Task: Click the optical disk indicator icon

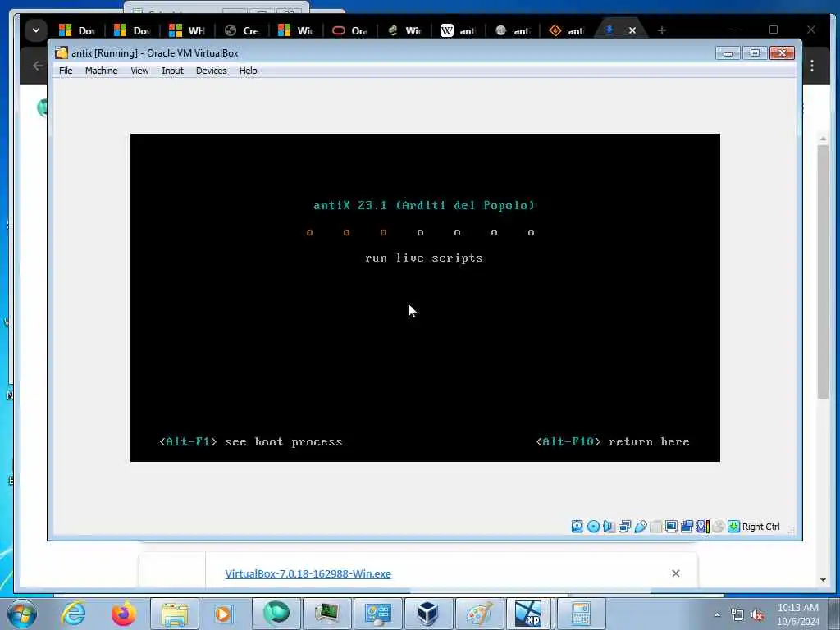Action: point(593,527)
